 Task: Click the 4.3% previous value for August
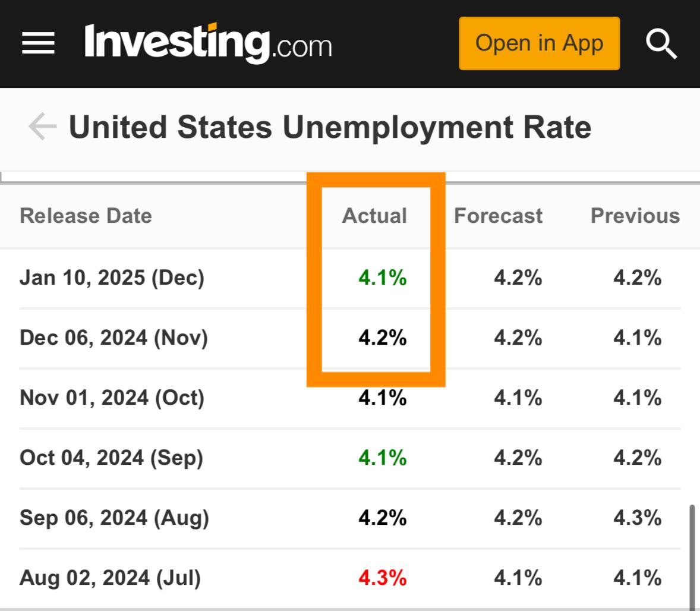coord(637,518)
